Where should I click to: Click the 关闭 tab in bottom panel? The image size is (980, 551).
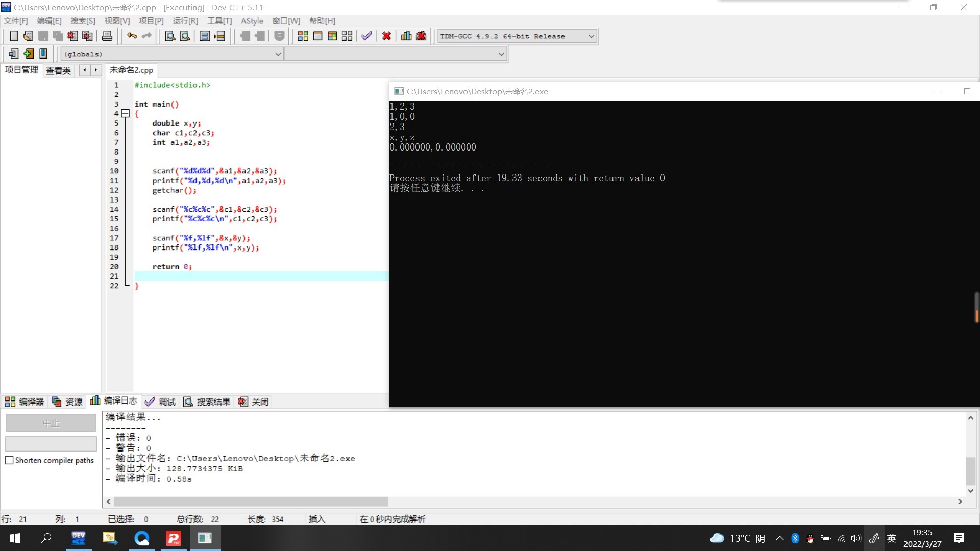coord(254,402)
